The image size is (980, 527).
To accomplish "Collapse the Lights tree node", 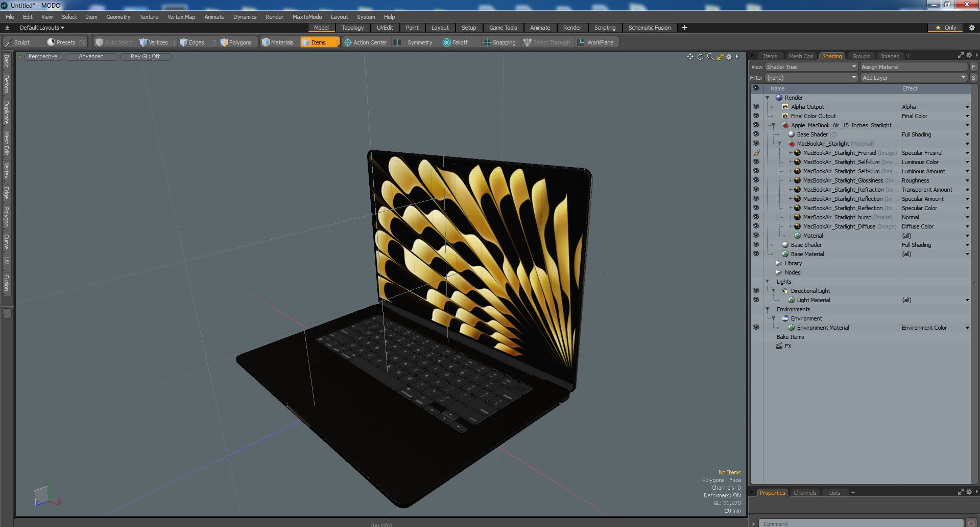I will point(767,282).
